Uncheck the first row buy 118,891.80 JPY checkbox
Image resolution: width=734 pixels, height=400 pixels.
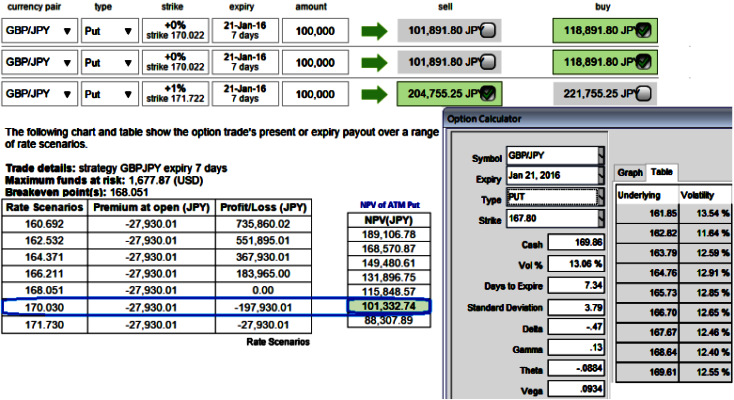click(x=644, y=31)
